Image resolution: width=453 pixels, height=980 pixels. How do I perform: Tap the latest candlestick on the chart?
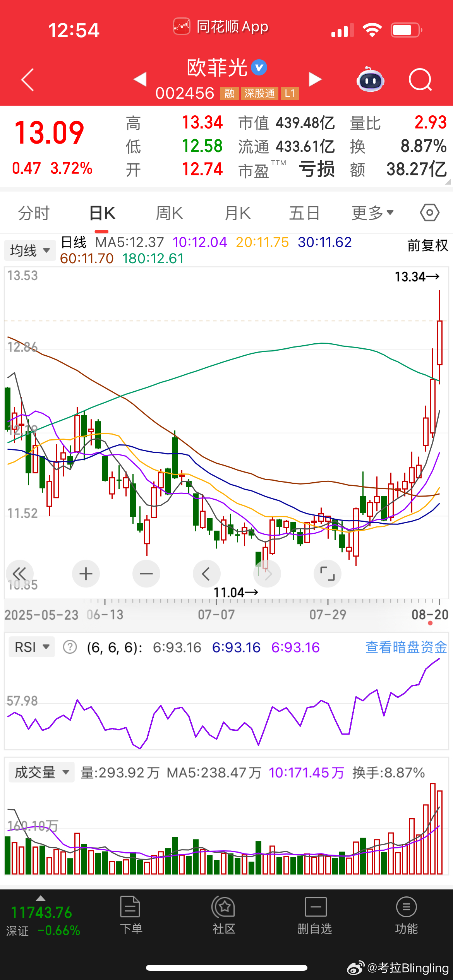(440, 337)
